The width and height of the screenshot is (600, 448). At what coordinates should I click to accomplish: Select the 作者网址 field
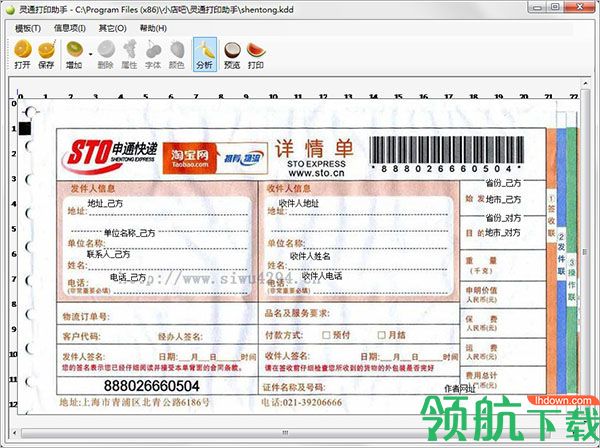460,389
